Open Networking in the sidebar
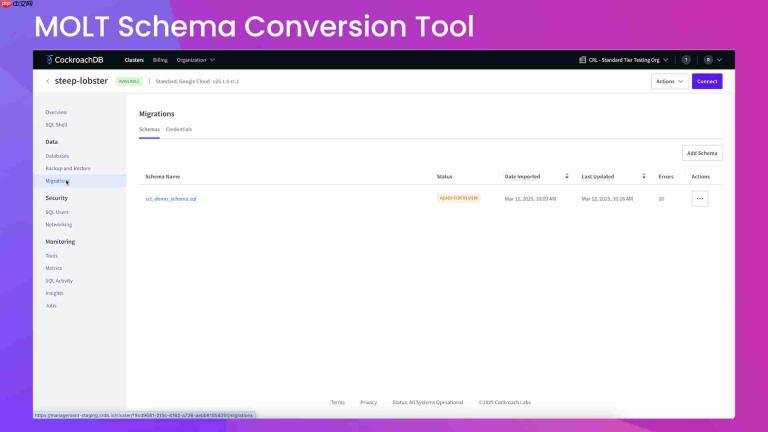 59,225
